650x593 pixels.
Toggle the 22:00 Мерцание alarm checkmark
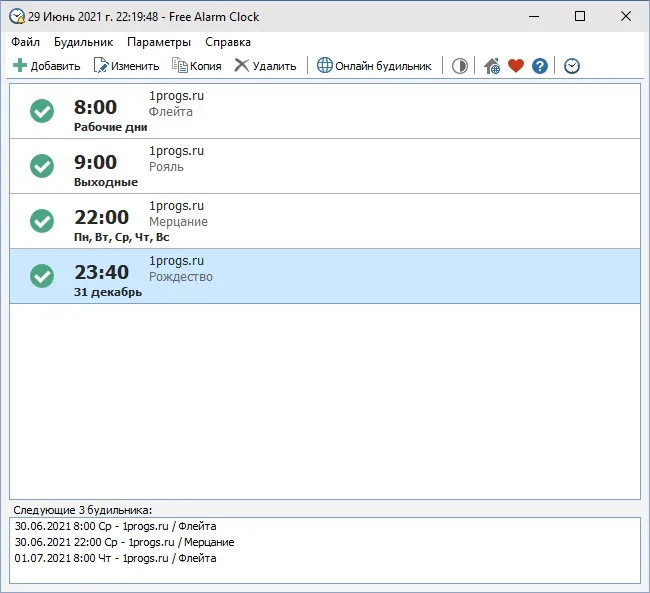pos(42,221)
